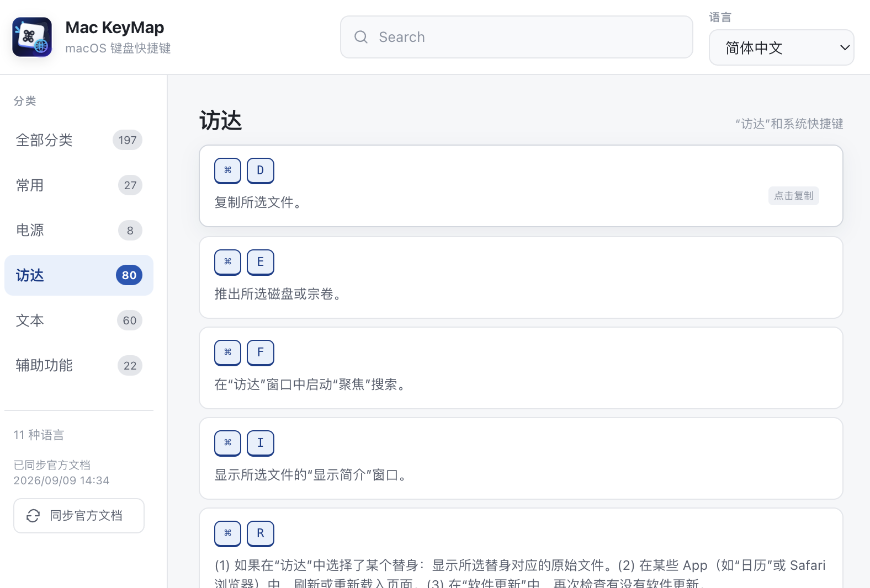Select the 辅助功能 category
870x588 pixels.
coord(79,365)
